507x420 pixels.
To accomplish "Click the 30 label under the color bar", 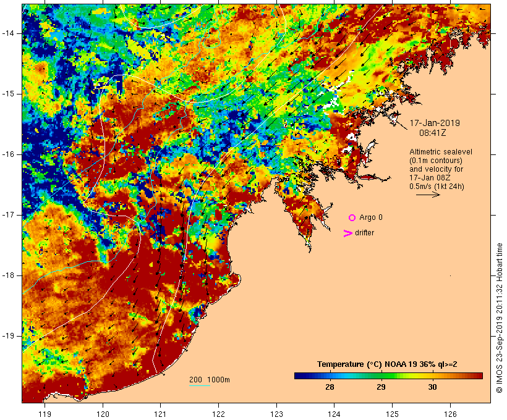I will [432, 387].
